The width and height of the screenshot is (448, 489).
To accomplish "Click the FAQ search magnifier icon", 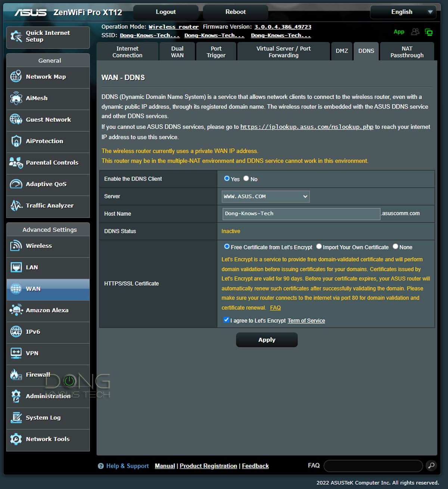I will tap(431, 465).
